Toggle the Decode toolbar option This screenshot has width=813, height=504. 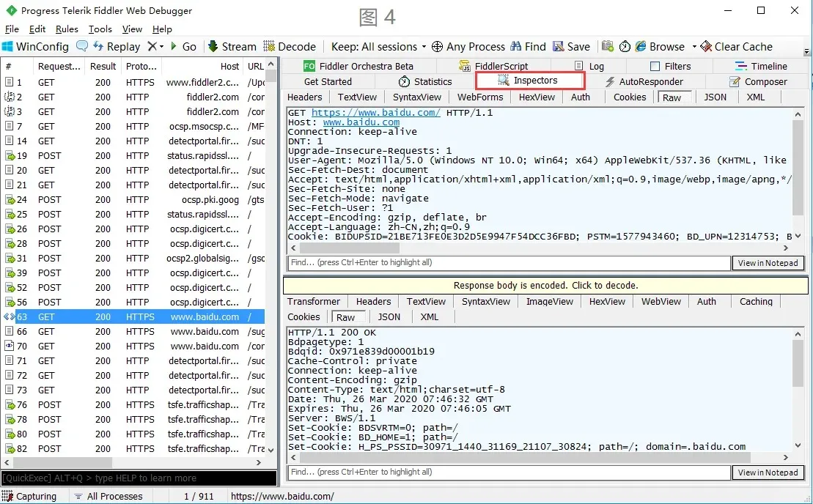point(290,46)
